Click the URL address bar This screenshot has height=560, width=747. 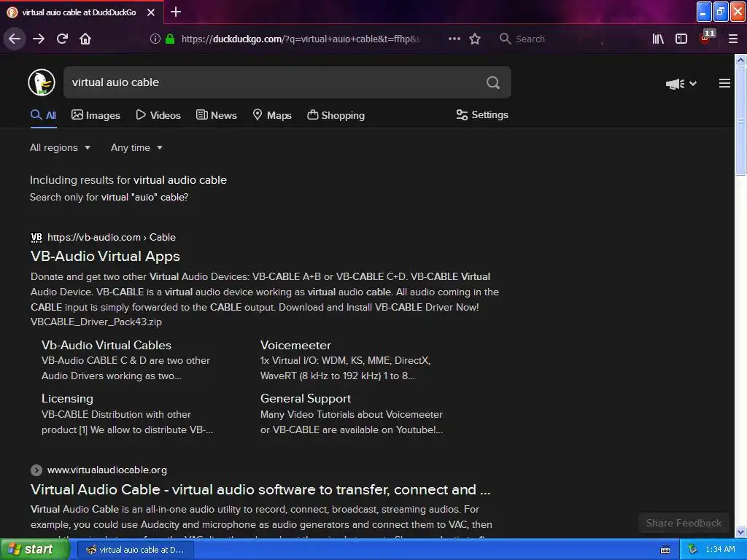pyautogui.click(x=301, y=39)
